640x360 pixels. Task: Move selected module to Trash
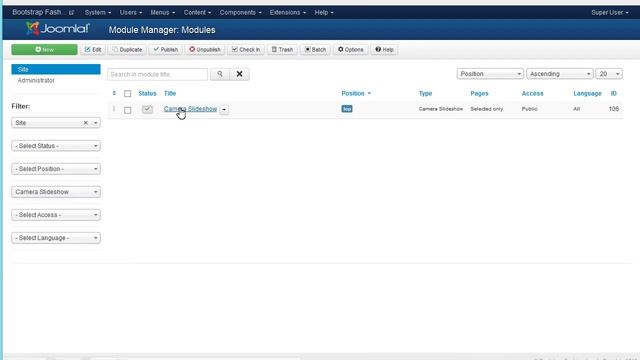tap(282, 49)
